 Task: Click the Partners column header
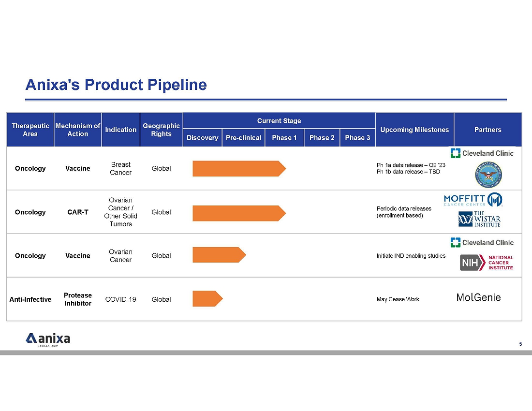[488, 130]
